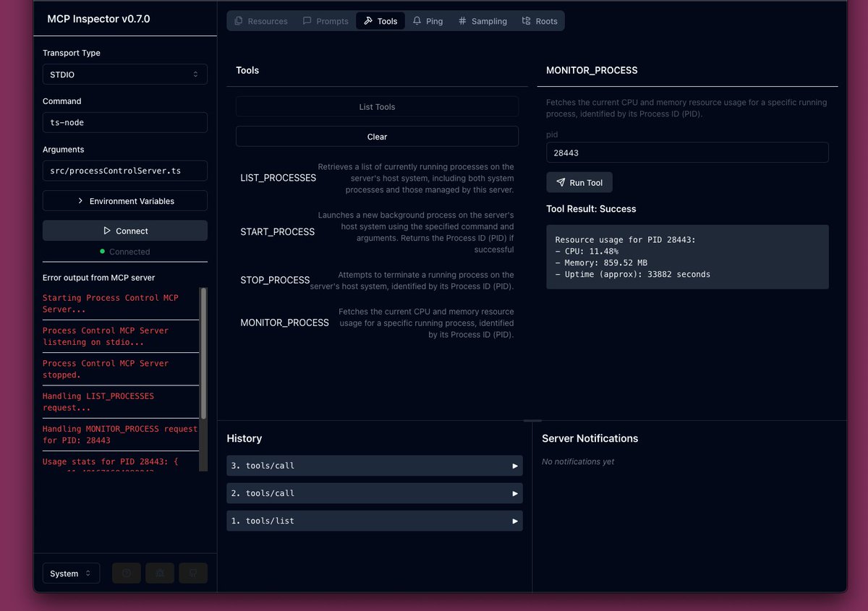The width and height of the screenshot is (868, 611).
Task: Select the Tools tab
Action: pos(380,21)
